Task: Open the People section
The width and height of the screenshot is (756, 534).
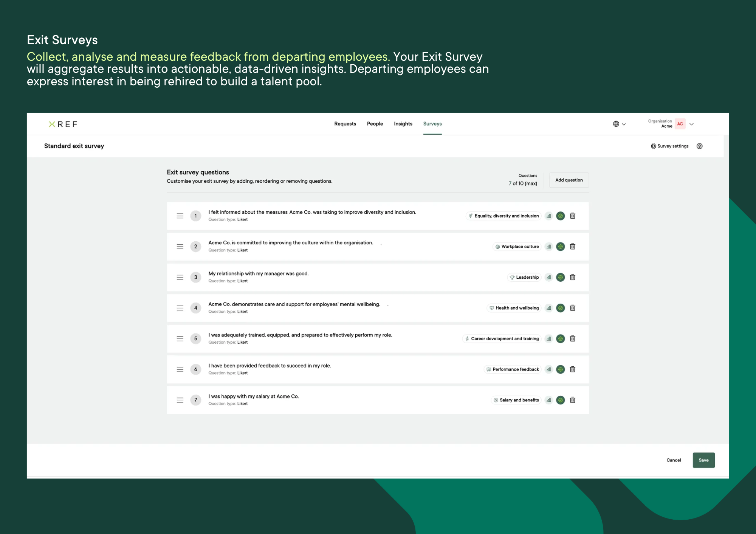Action: [375, 124]
